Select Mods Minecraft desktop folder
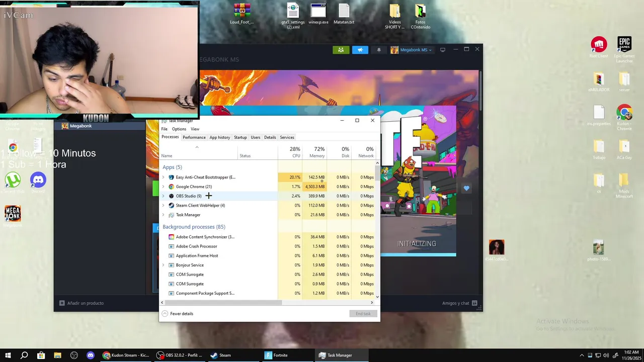Viewport: 644px width, 362px height. point(624,186)
